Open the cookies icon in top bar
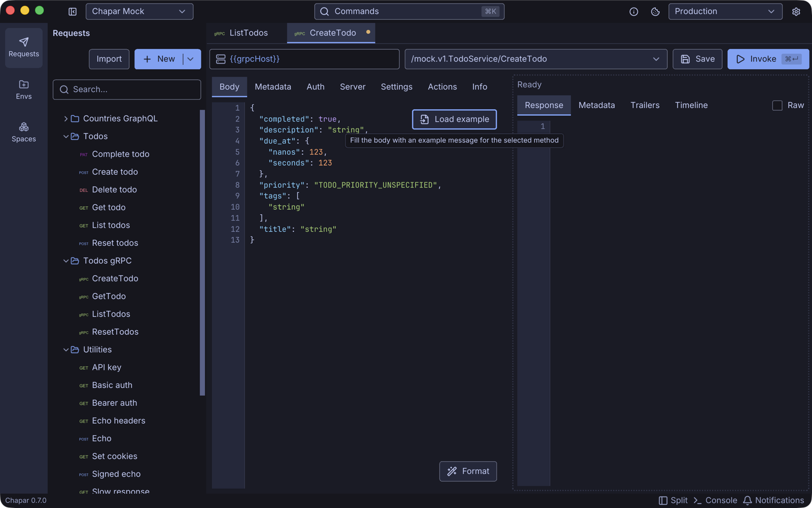 655,11
